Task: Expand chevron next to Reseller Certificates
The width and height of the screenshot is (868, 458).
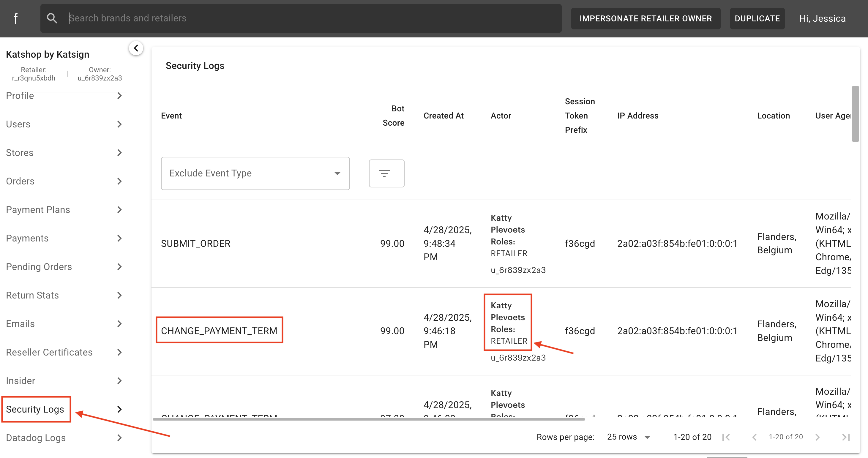Action: click(x=119, y=352)
